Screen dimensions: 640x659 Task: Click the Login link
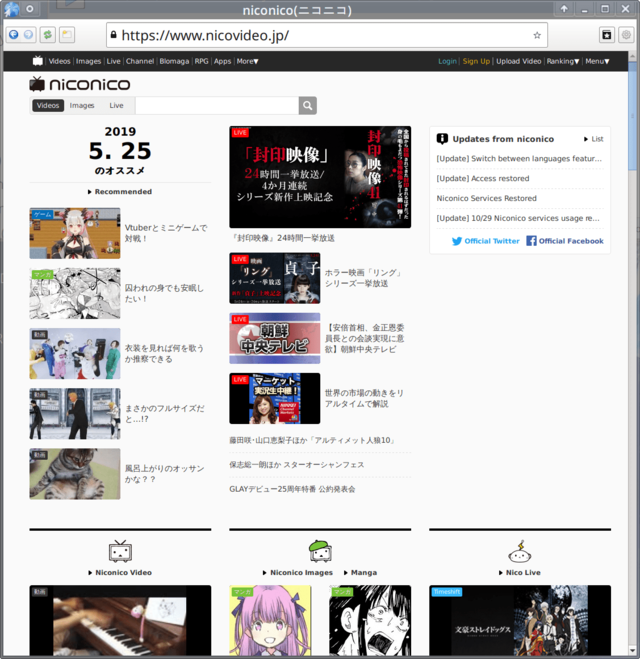pos(447,61)
